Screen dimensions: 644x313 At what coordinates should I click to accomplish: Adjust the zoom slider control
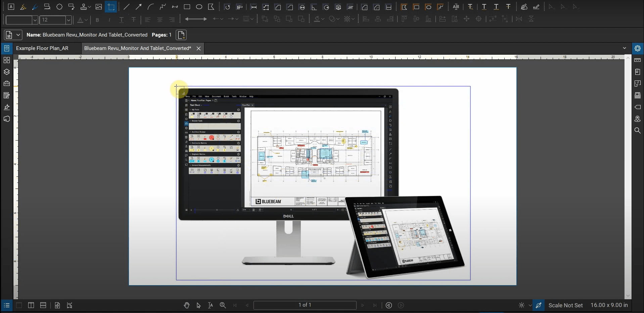(x=223, y=305)
